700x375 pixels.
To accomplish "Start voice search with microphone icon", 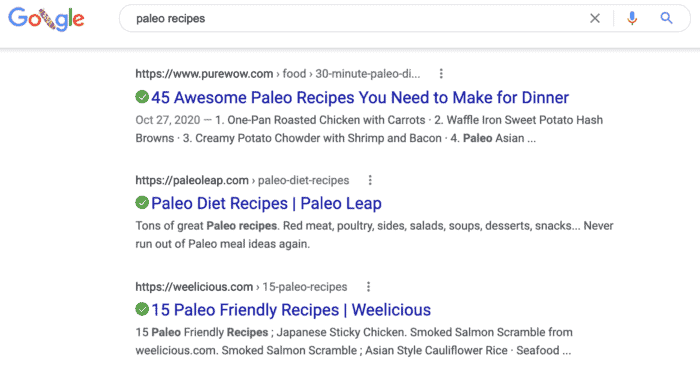I will [632, 18].
